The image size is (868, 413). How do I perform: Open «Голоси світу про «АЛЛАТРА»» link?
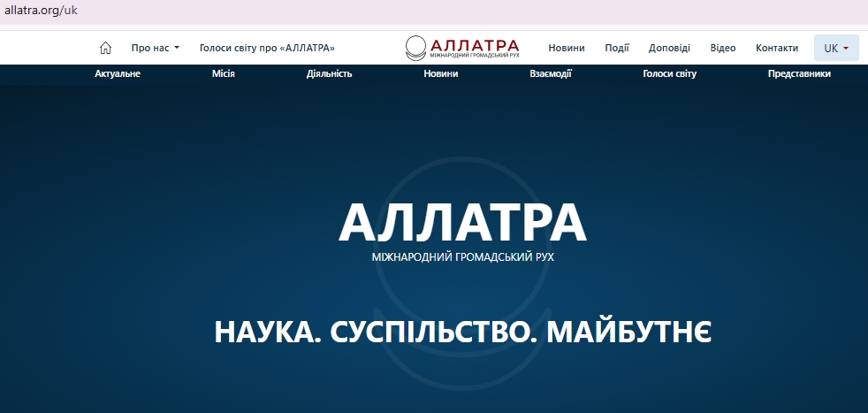tap(267, 48)
